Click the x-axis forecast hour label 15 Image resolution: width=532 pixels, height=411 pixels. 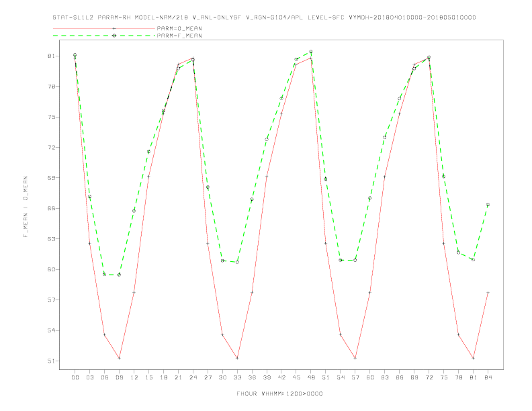(x=148, y=377)
